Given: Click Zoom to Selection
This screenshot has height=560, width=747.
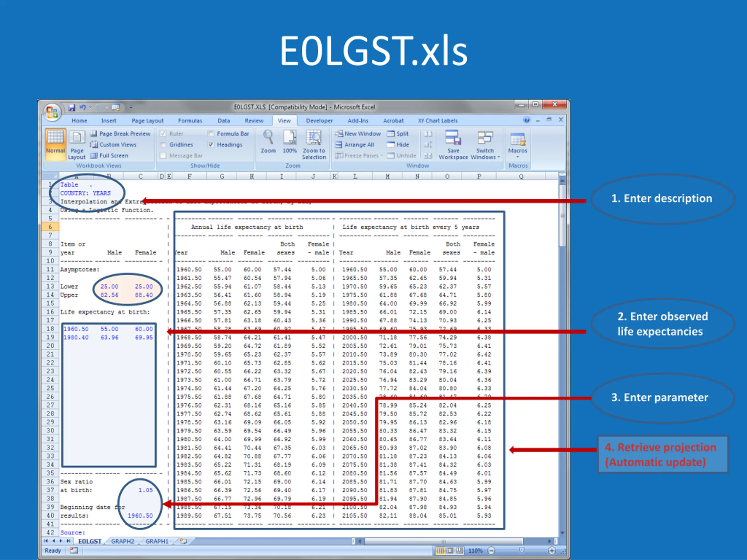Looking at the screenshot, I should coord(314,144).
